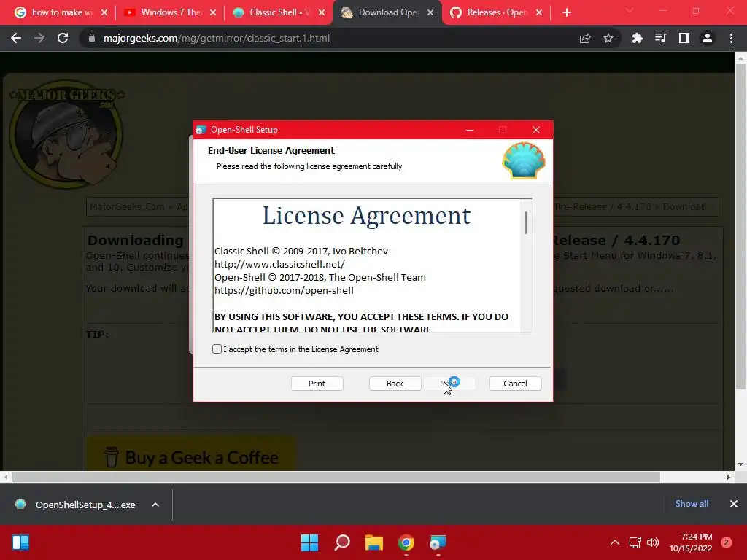Go Back in Open-Shell Setup
The image size is (747, 560).
point(395,384)
